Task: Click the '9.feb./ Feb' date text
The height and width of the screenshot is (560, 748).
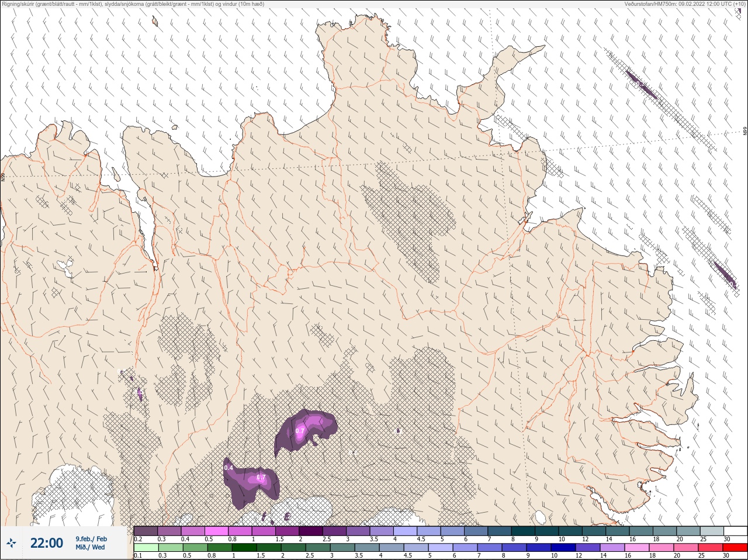Action: coord(91,539)
